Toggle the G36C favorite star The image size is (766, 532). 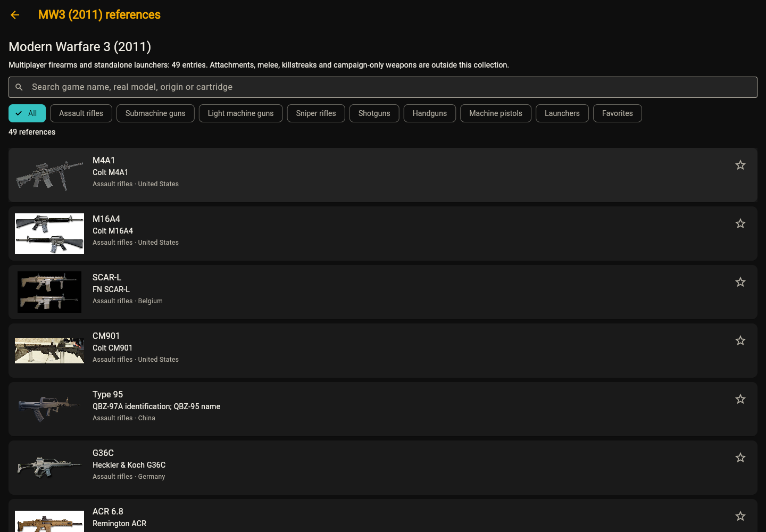pos(740,458)
